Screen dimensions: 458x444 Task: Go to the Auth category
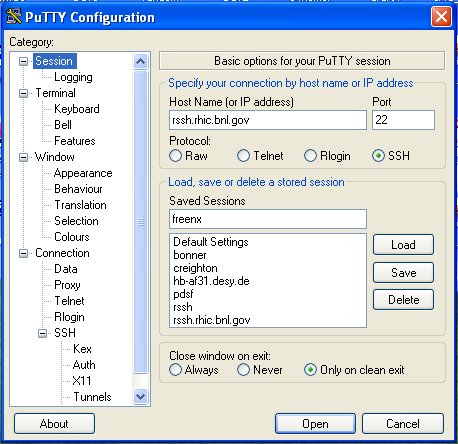[84, 365]
